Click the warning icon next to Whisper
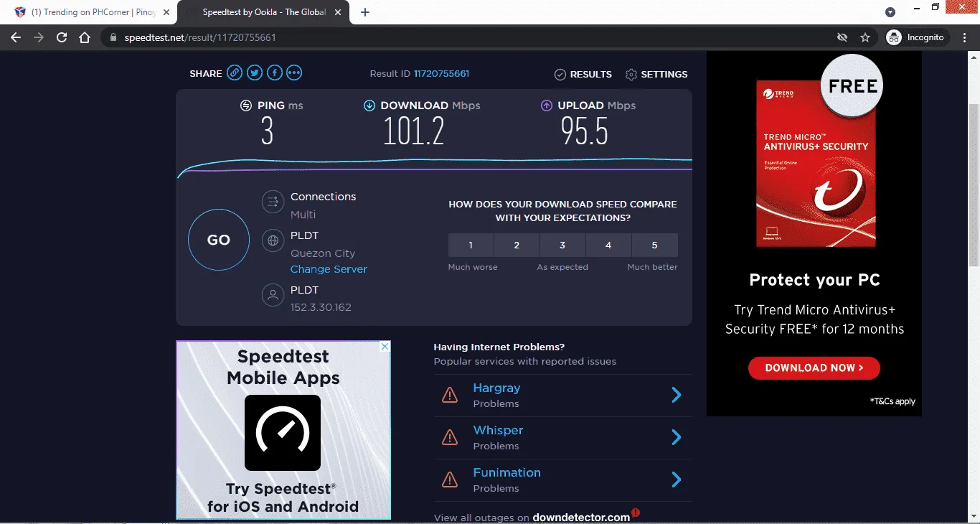 tap(450, 437)
